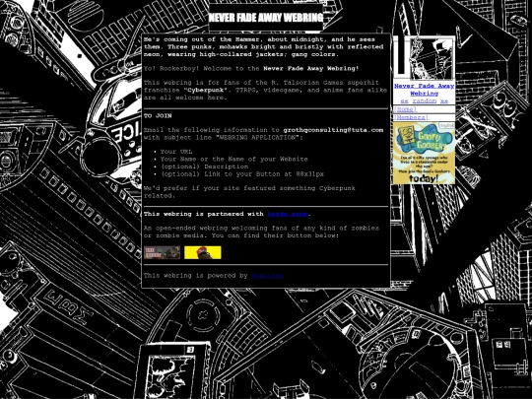Go to next webring site via >> link
Viewport: 532px width, 399px height.
[x=444, y=101]
